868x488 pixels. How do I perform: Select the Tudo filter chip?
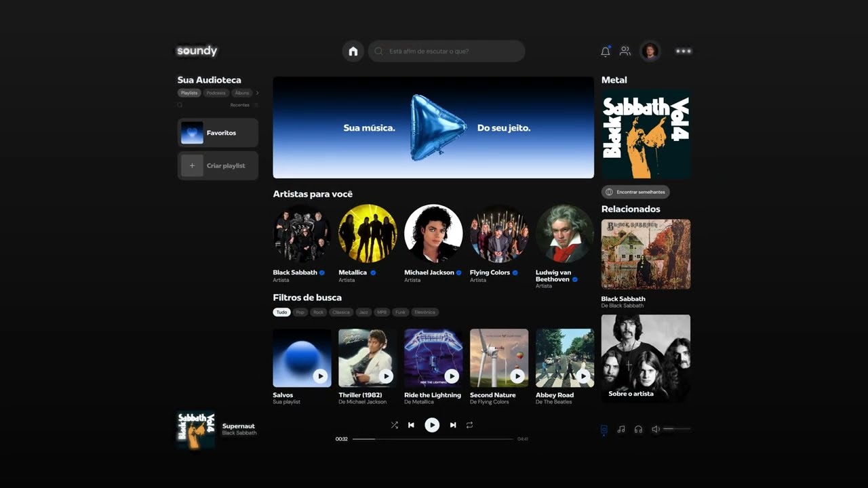click(281, 312)
